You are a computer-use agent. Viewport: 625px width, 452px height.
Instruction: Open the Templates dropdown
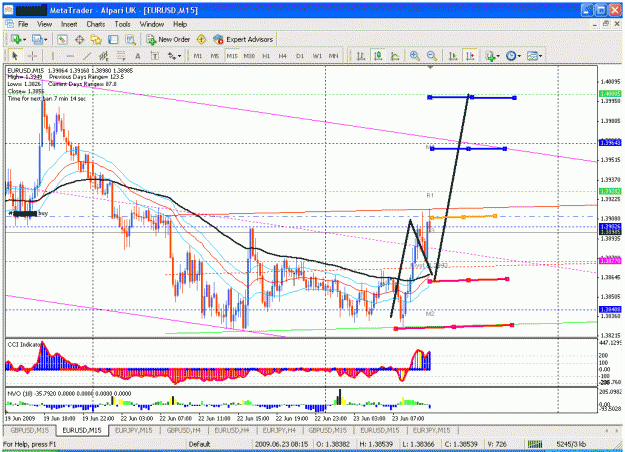pos(535,56)
